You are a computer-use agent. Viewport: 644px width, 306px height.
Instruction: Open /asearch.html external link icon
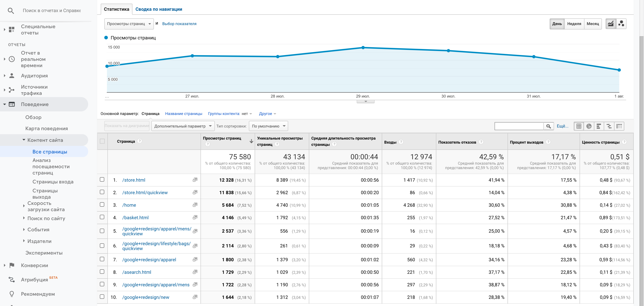tap(195, 272)
